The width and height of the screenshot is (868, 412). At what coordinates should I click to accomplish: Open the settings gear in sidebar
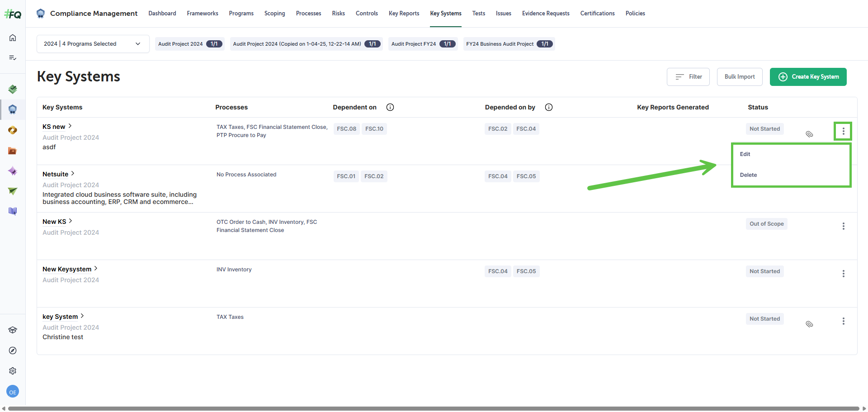(13, 371)
